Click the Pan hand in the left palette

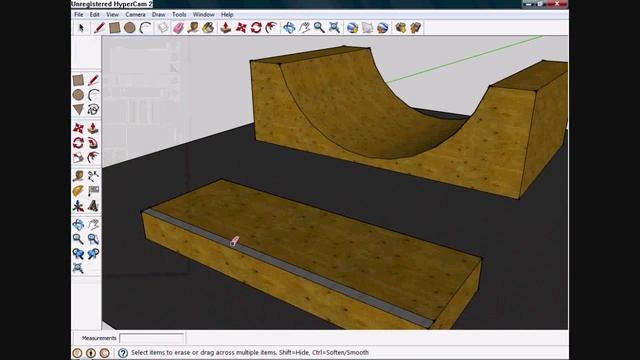click(x=93, y=224)
